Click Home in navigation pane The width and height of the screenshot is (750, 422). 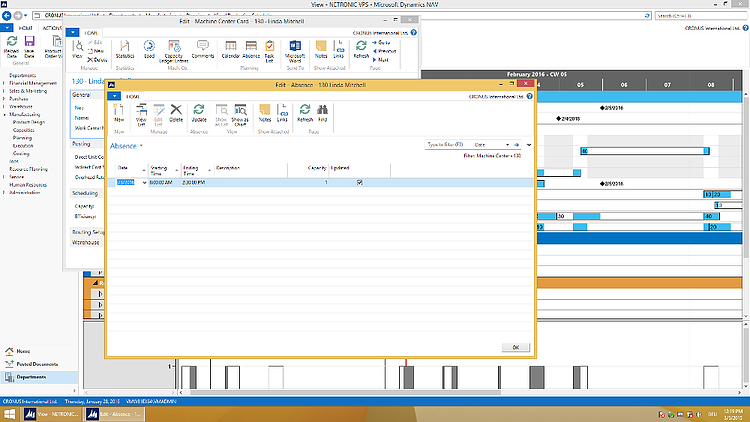[x=23, y=351]
